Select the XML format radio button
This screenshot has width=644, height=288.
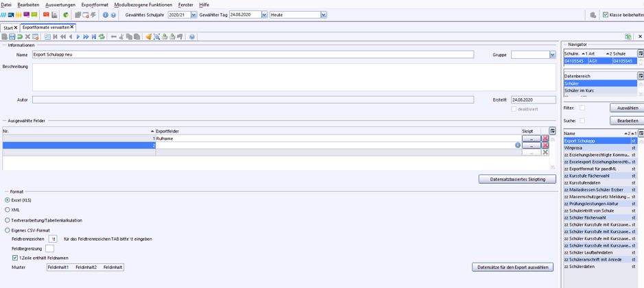7,210
